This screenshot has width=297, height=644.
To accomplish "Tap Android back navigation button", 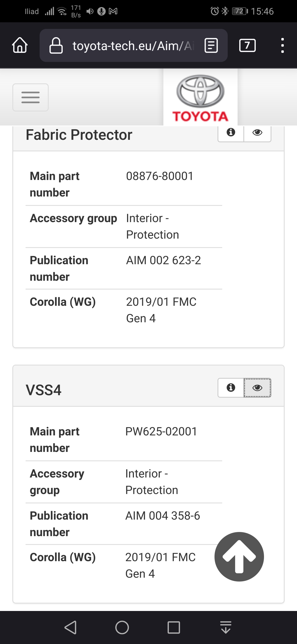I will [70, 627].
